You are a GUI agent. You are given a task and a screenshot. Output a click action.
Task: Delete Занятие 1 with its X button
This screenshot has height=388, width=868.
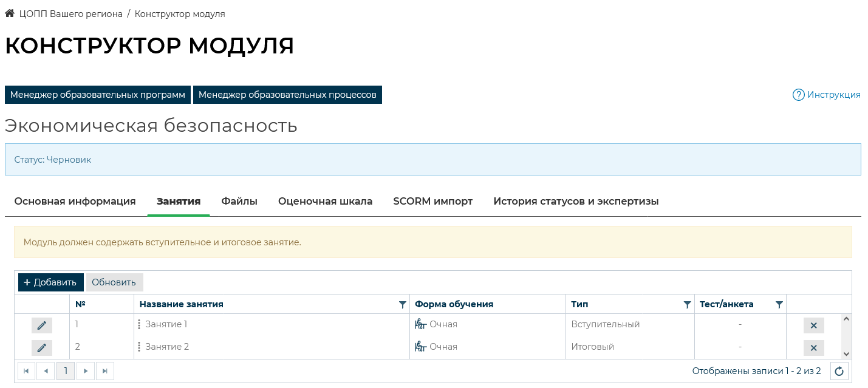tap(813, 325)
